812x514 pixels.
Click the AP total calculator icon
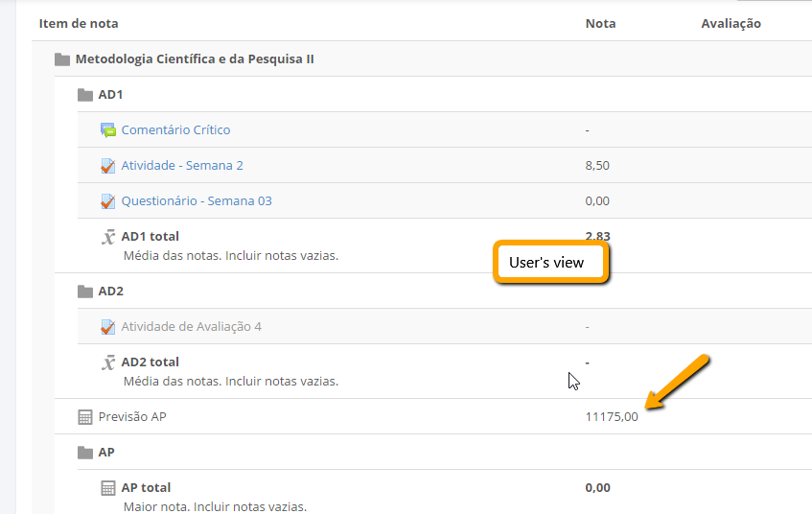coord(107,488)
